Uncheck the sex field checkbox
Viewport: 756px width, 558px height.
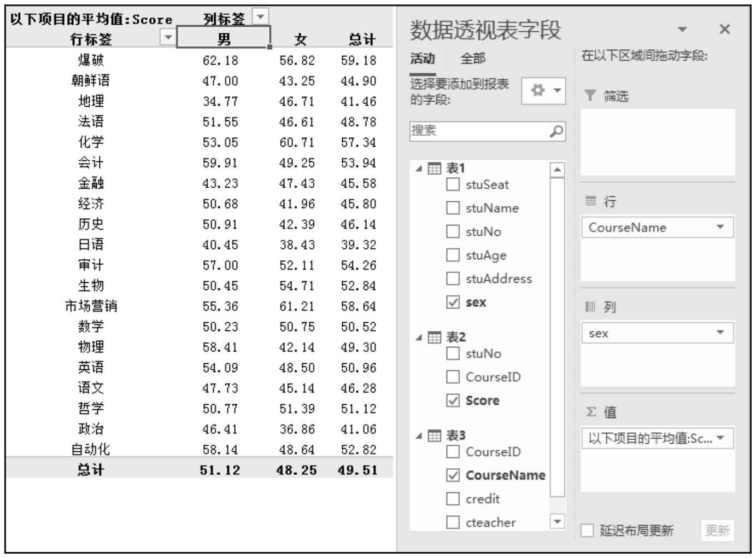click(453, 302)
